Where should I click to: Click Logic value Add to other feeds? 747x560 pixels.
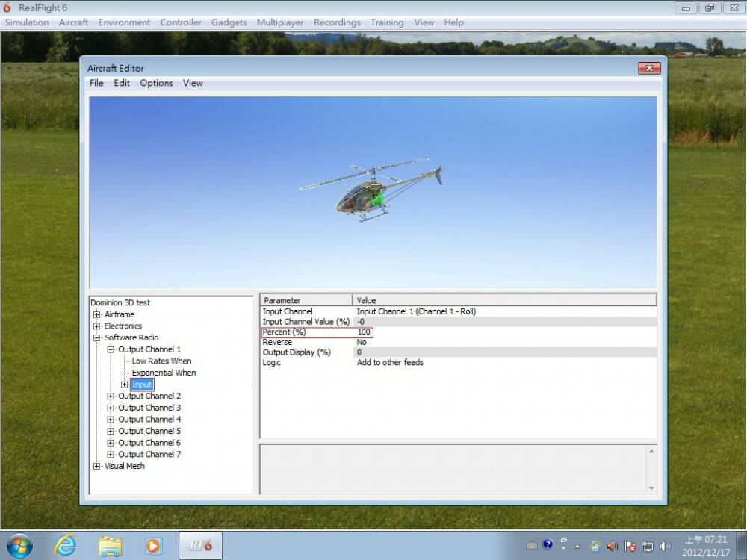point(390,363)
